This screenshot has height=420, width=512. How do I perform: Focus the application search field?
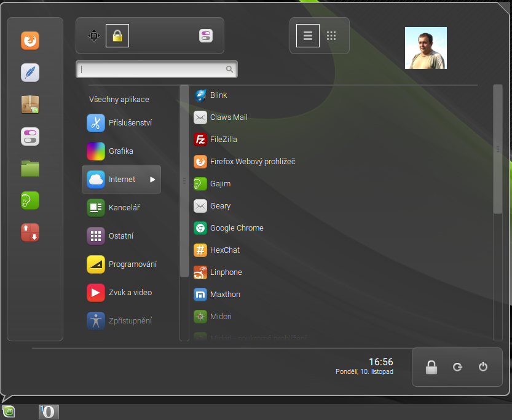(x=156, y=69)
